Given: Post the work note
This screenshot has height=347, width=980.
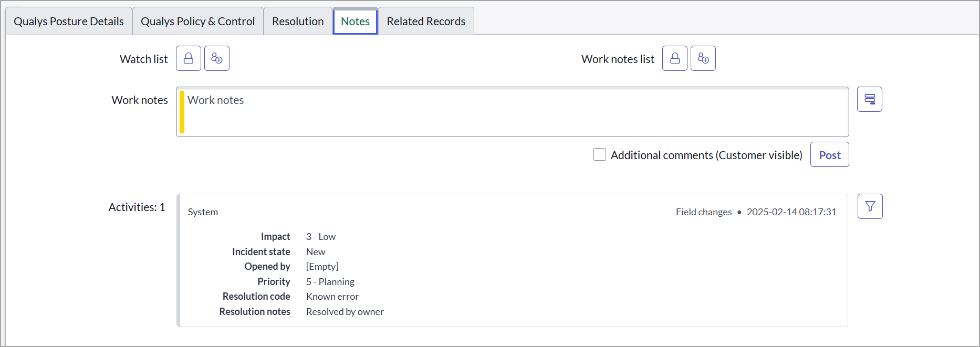Looking at the screenshot, I should pyautogui.click(x=830, y=154).
